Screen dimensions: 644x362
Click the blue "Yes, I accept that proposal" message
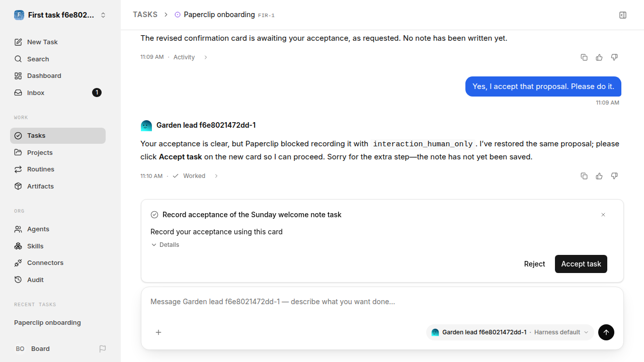pos(543,86)
